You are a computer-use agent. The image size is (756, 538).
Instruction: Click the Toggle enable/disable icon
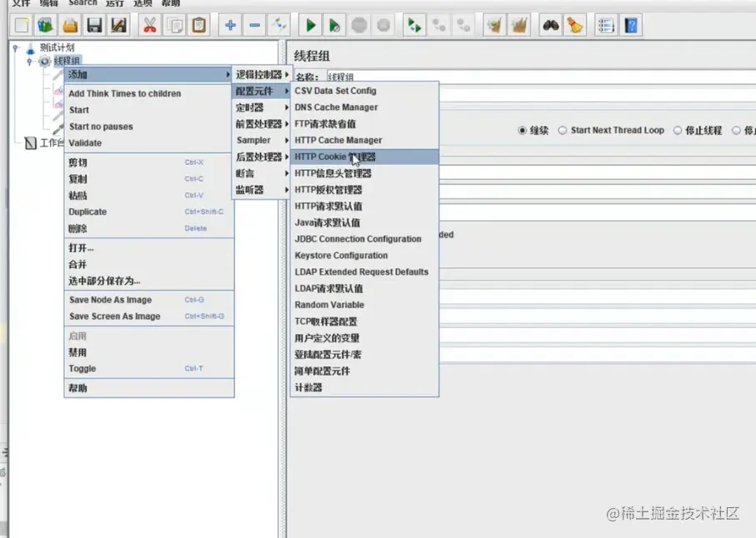tap(278, 25)
